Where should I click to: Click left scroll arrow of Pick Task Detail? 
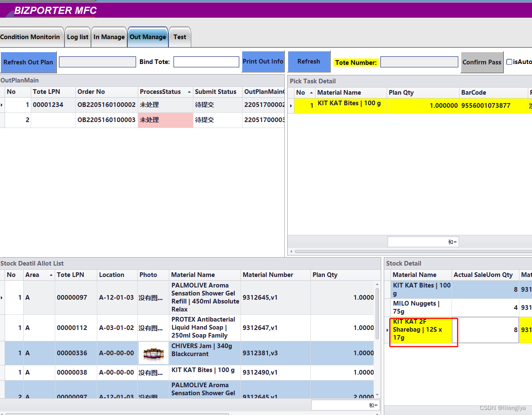point(291,252)
